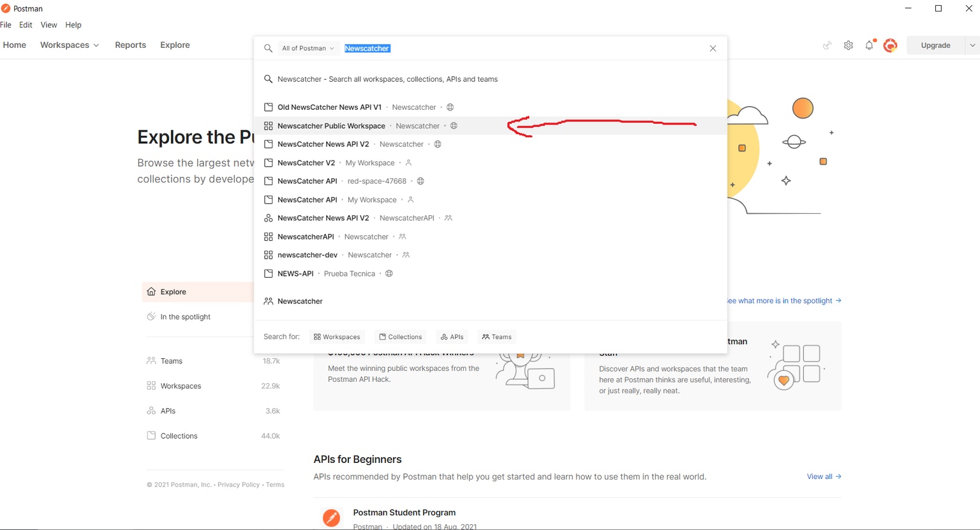Image resolution: width=980 pixels, height=530 pixels.
Task: Click the Explore home icon in sidebar
Action: point(151,292)
